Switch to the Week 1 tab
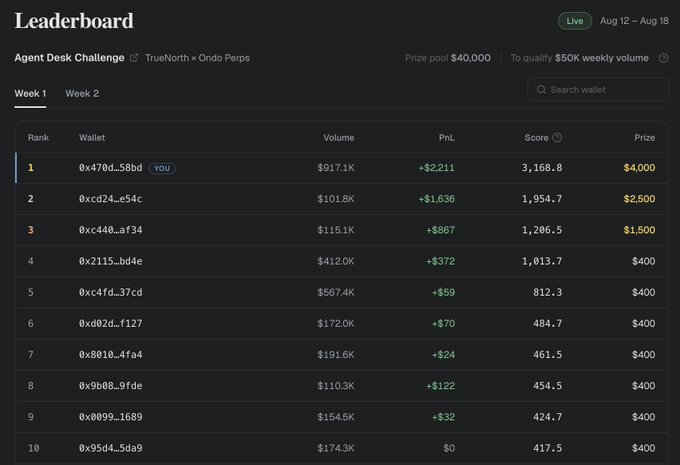680x465 pixels. 30,93
